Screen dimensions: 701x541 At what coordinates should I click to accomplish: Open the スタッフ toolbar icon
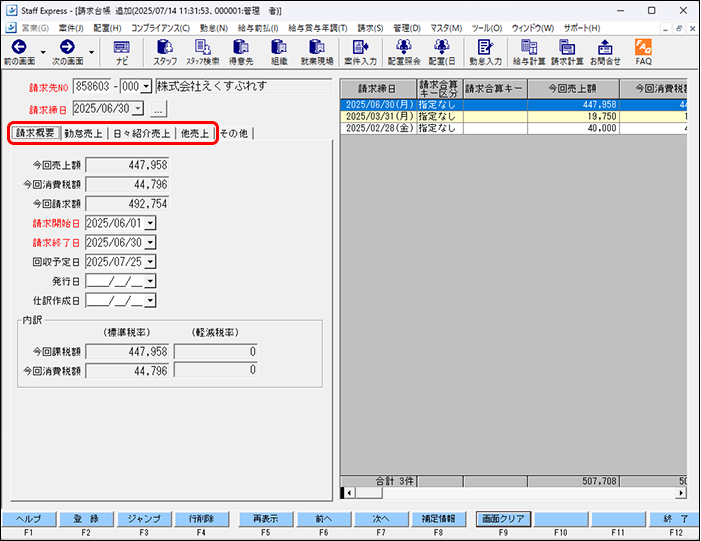point(165,52)
